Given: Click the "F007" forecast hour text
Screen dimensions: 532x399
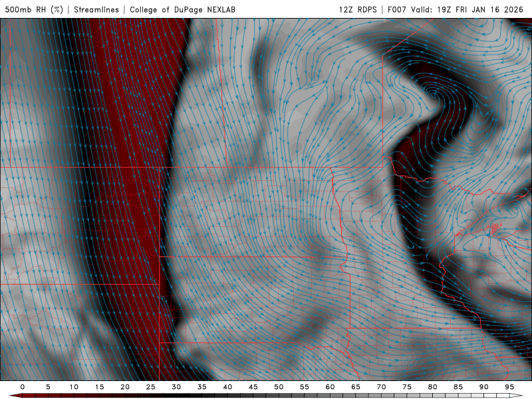Looking at the screenshot, I should [396, 9].
